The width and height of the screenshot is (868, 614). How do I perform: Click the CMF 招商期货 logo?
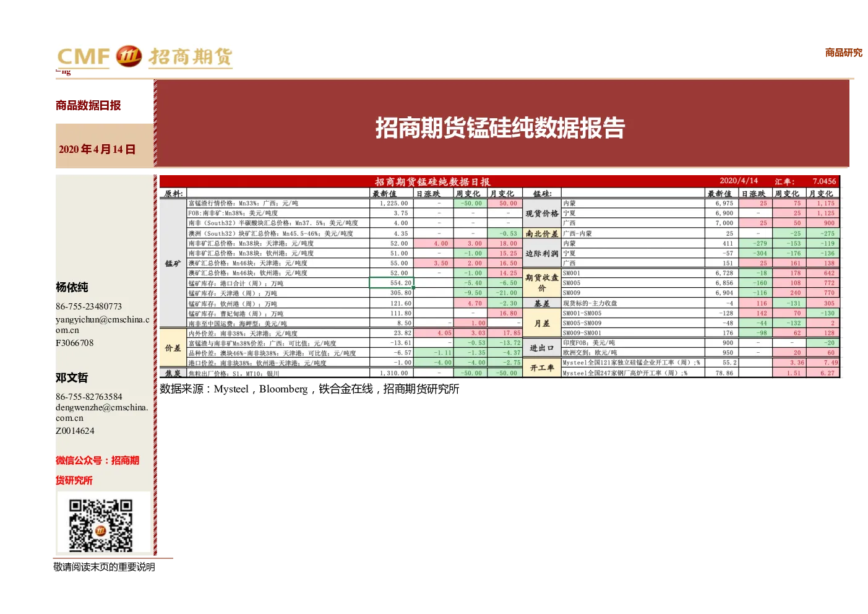click(x=145, y=57)
